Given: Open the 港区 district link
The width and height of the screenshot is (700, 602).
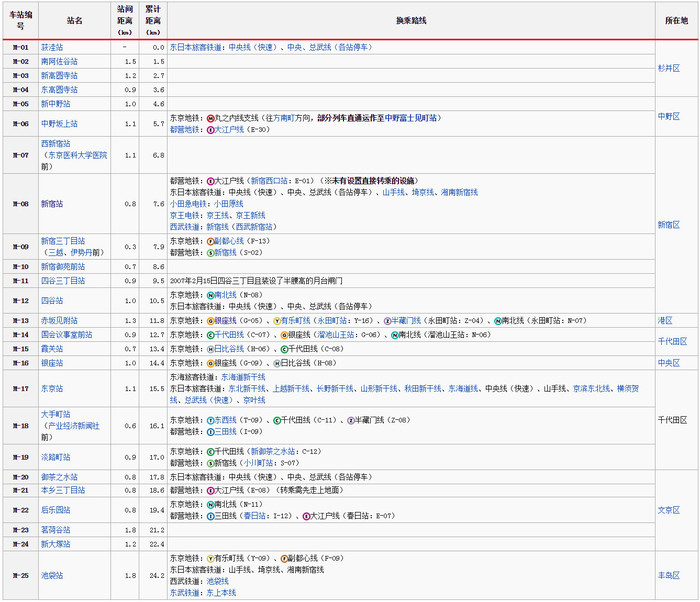Looking at the screenshot, I should pyautogui.click(x=665, y=321).
